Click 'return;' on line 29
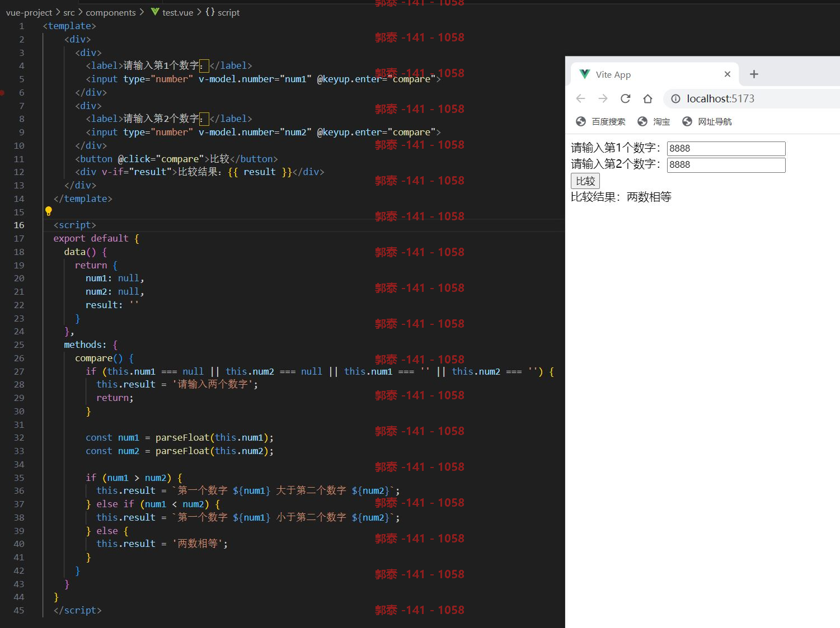 click(x=115, y=398)
